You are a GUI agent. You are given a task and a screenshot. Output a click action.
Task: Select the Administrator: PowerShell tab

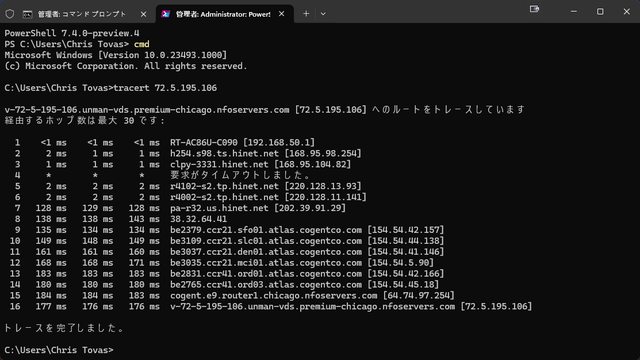point(224,14)
